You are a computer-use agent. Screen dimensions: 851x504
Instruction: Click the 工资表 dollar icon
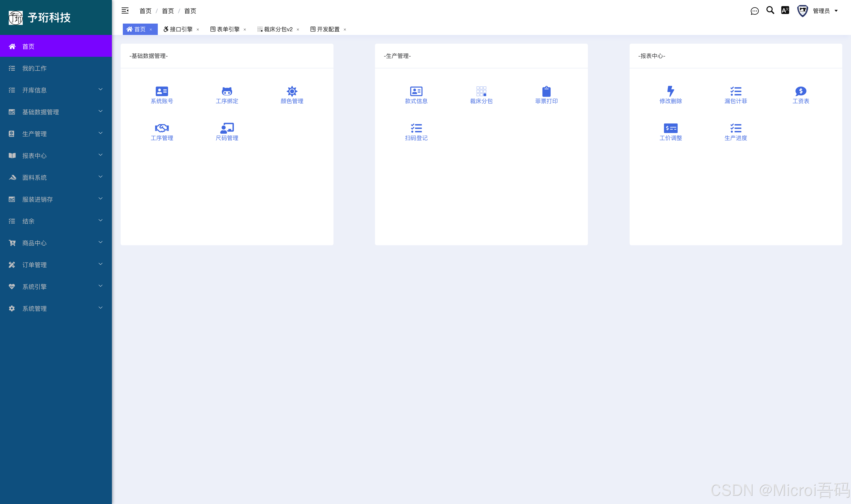click(801, 91)
